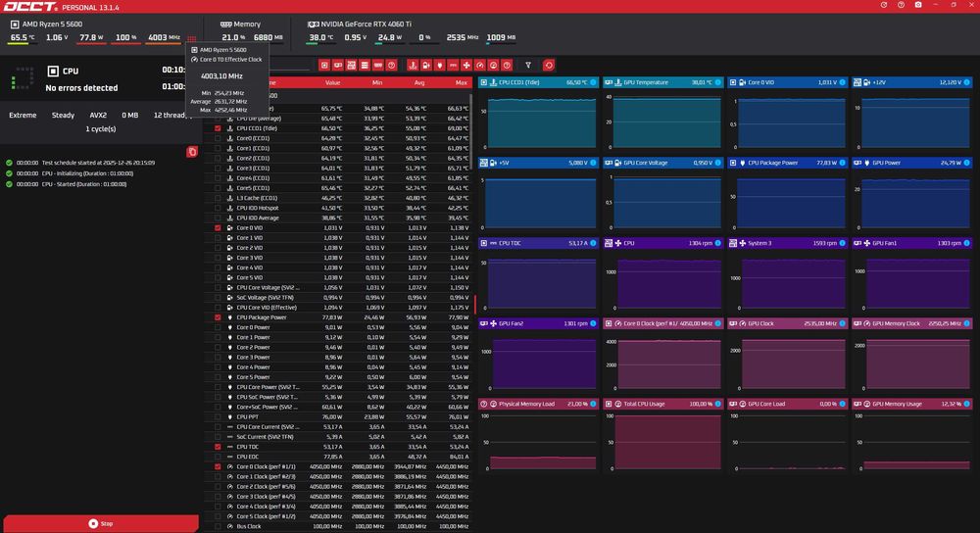Open info icon on Total CPU Usage graph
This screenshot has height=533, width=980.
pyautogui.click(x=717, y=404)
